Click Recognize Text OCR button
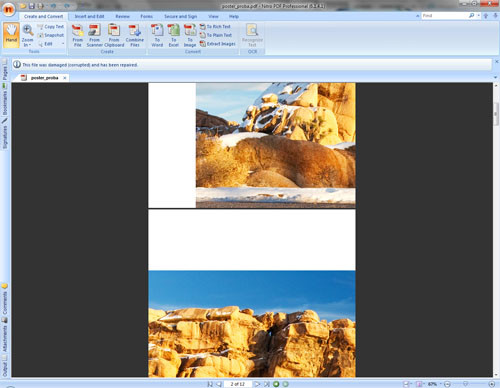Screen dimensions: 500x388 (252, 35)
